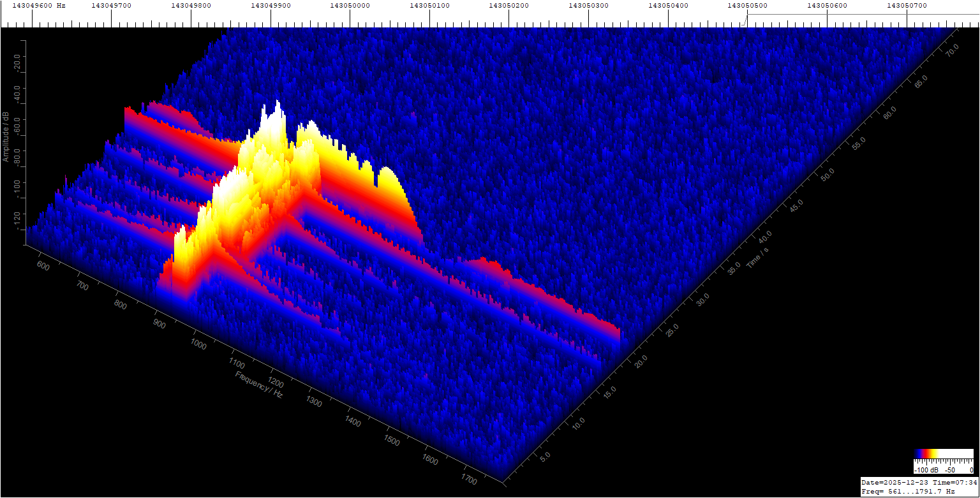This screenshot has height=498, width=980.
Task: Click the 143050400 top ruler label
Action: 668,5
